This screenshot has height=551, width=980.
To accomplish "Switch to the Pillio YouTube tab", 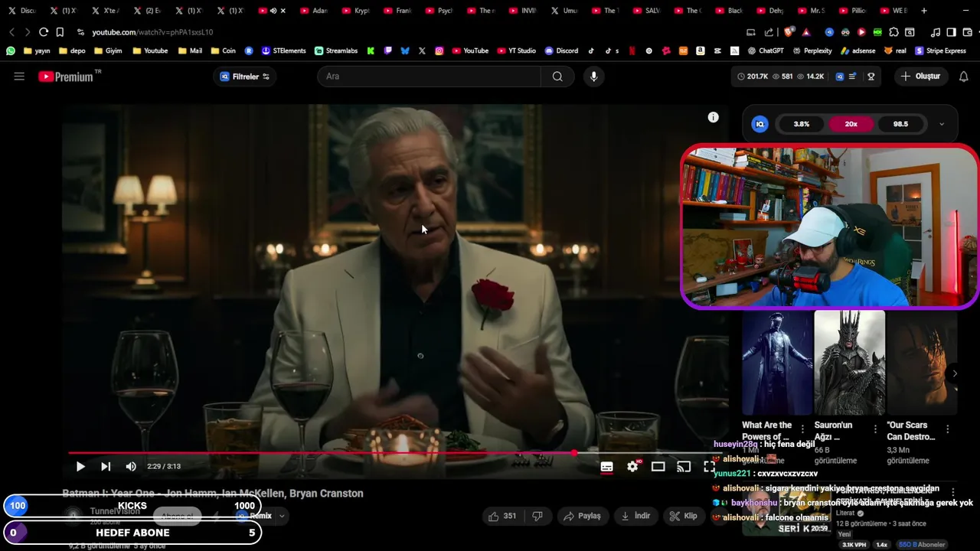I will pos(851,11).
